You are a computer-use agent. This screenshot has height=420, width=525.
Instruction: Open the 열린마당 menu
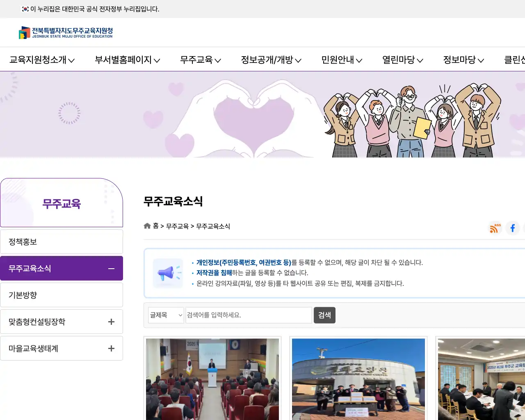(399, 60)
